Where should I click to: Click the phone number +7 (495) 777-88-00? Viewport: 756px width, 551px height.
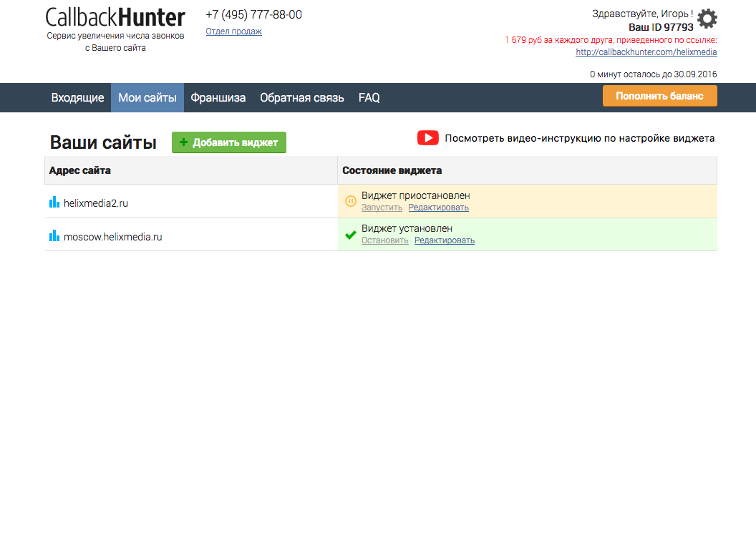[253, 14]
